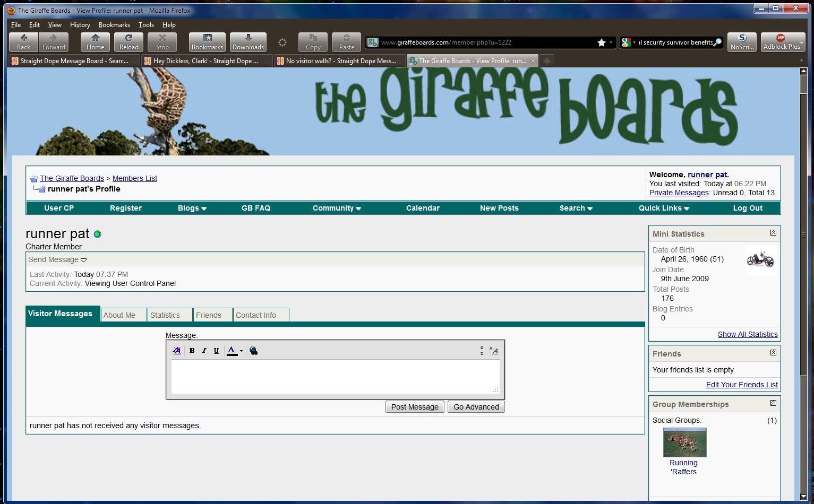The height and width of the screenshot is (504, 814).
Task: Click the User CP nav link
Action: tap(59, 208)
